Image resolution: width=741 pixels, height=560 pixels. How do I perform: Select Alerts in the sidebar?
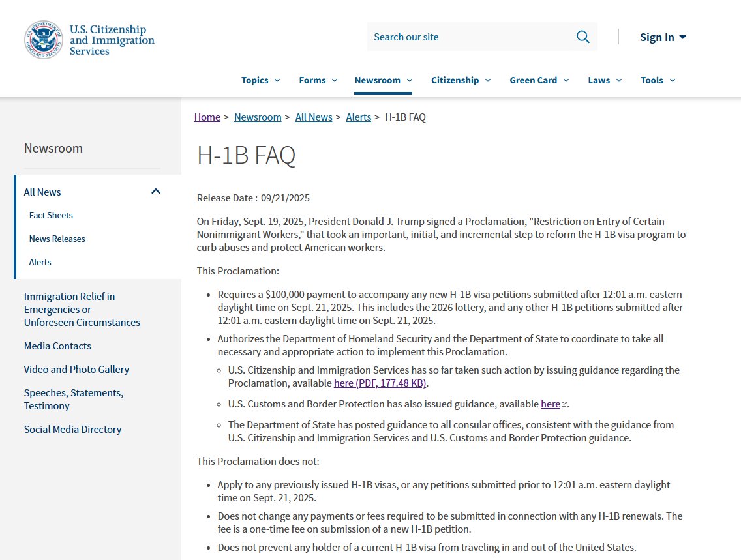(x=40, y=263)
